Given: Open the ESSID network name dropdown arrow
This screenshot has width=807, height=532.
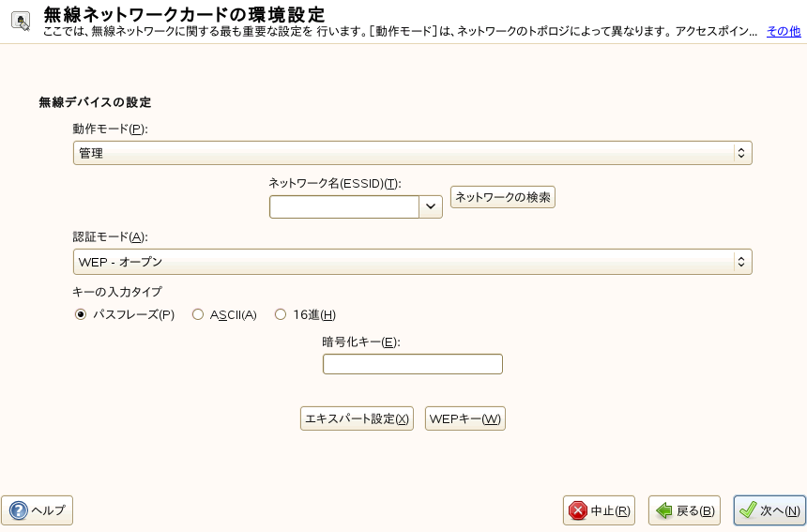Looking at the screenshot, I should 431,206.
